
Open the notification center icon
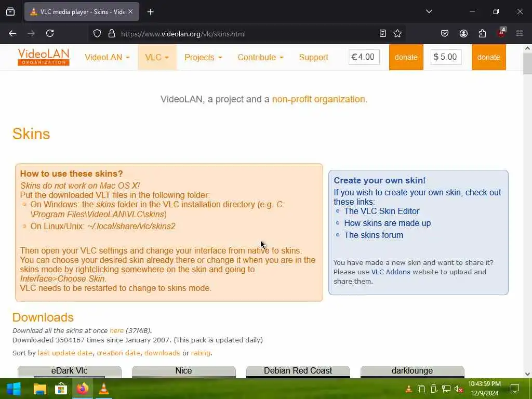[515, 389]
